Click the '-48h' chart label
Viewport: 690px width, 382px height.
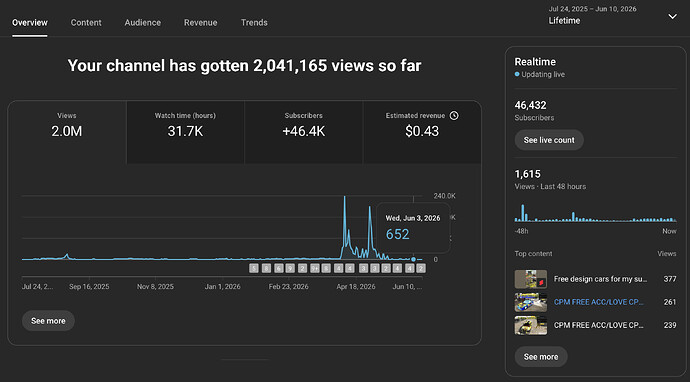click(521, 231)
